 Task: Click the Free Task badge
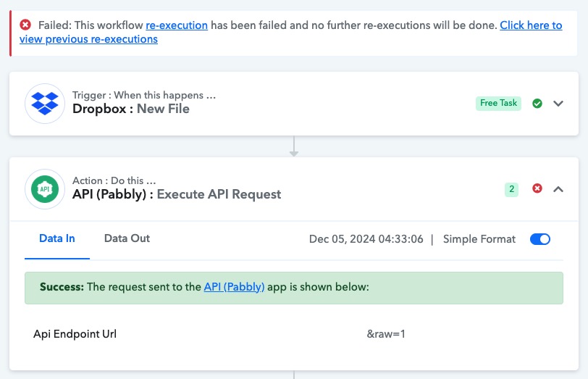498,103
